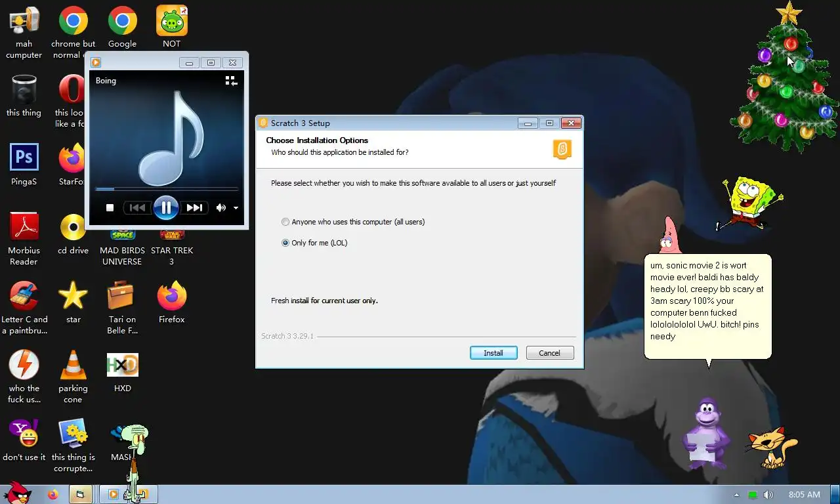Close the media player window

pos(232,63)
